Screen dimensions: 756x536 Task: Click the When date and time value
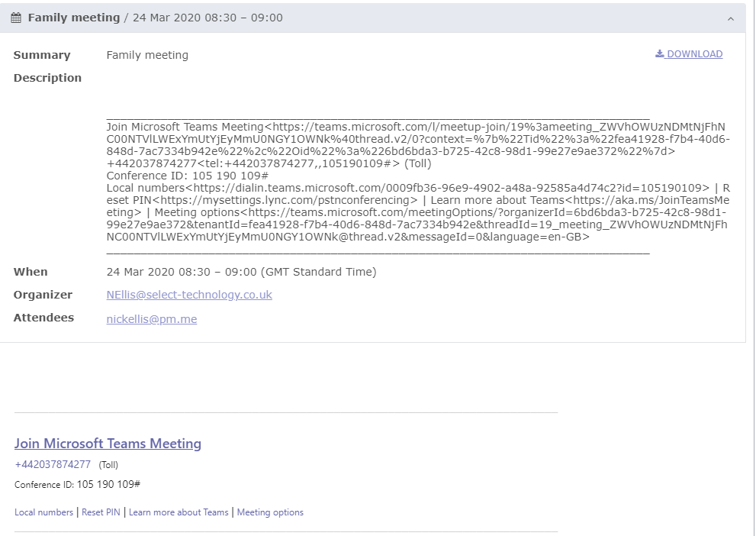(241, 272)
